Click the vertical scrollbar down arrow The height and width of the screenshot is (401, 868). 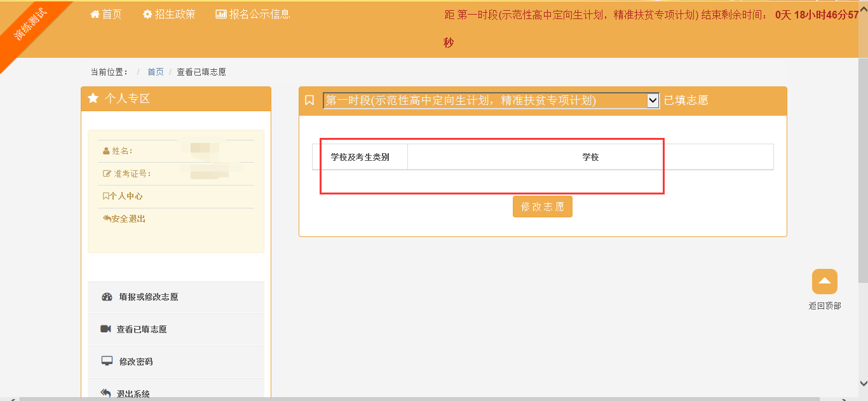[862, 383]
